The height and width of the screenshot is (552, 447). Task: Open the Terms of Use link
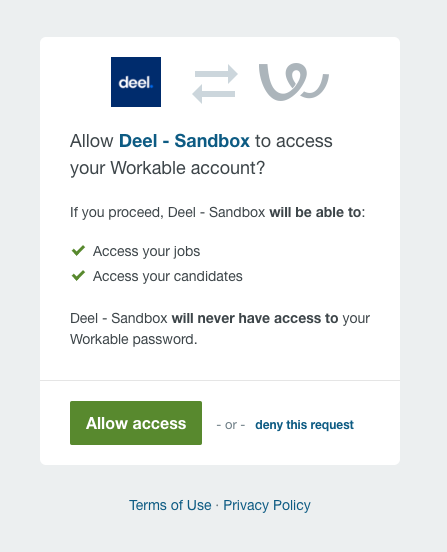(x=170, y=505)
